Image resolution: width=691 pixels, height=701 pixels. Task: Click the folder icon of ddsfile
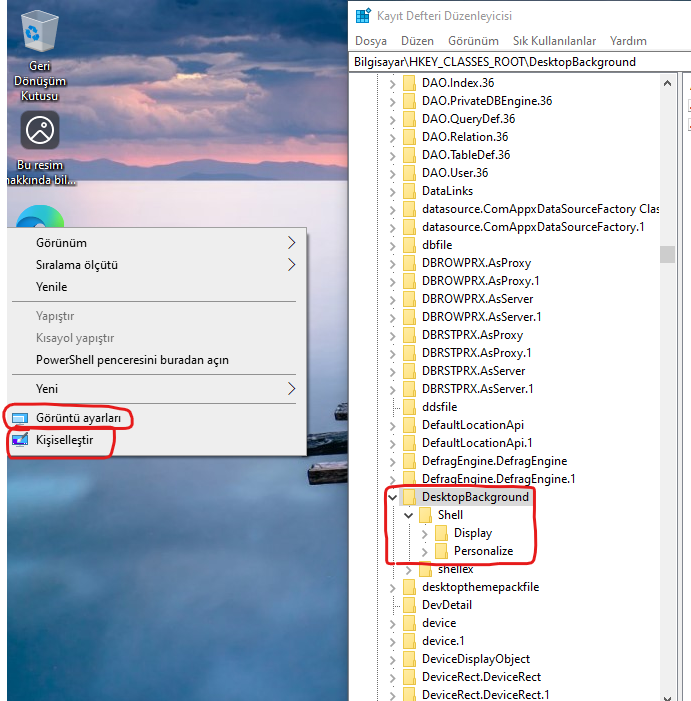pyautogui.click(x=409, y=407)
